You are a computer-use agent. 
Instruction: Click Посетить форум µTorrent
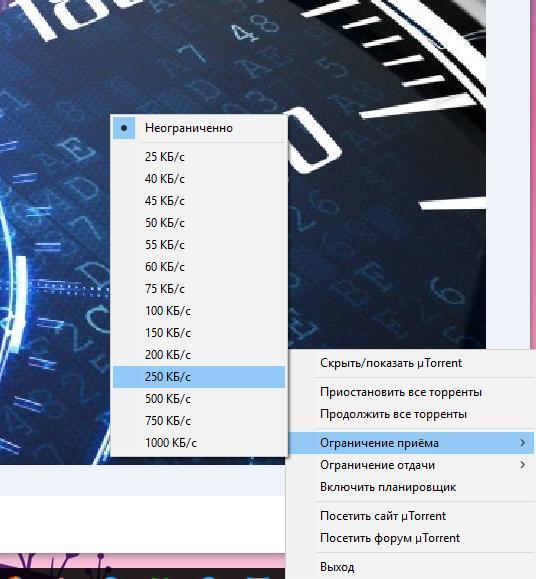point(411,538)
